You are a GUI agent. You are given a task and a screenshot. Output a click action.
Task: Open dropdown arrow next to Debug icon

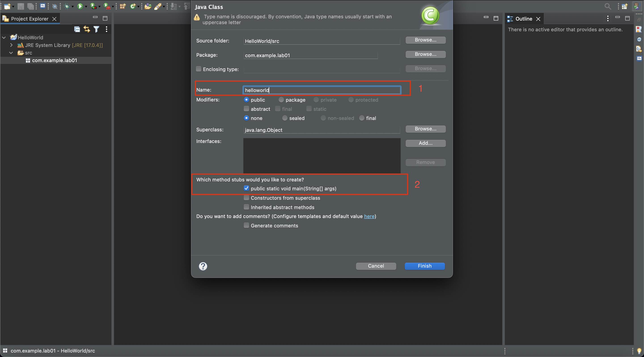(73, 7)
